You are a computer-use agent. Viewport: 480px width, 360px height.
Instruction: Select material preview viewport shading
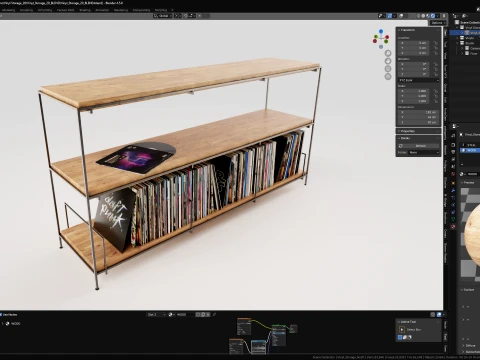(428, 16)
